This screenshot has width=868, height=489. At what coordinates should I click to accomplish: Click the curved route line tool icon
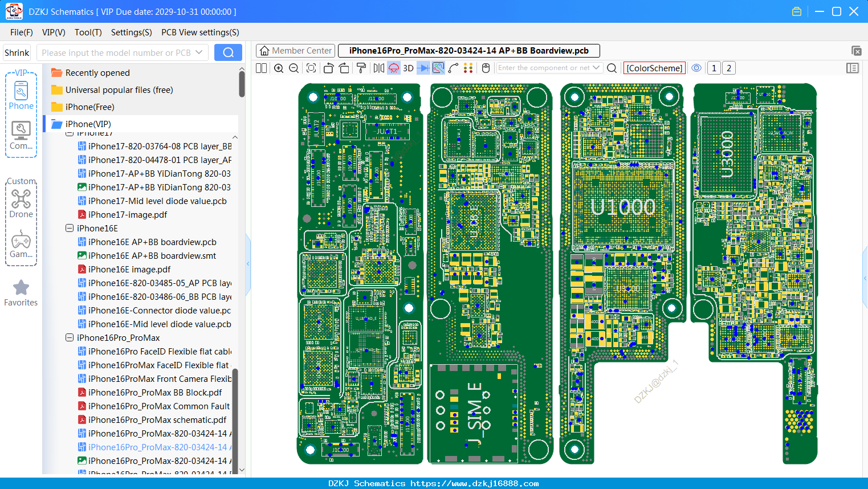(x=453, y=68)
